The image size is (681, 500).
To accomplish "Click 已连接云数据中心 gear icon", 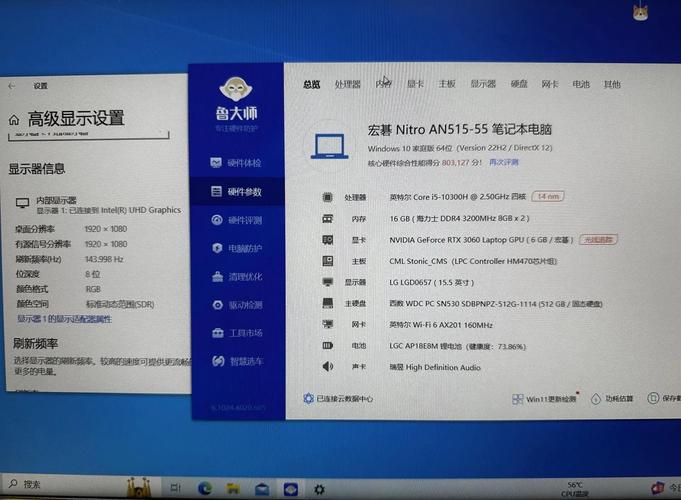I will [308, 398].
